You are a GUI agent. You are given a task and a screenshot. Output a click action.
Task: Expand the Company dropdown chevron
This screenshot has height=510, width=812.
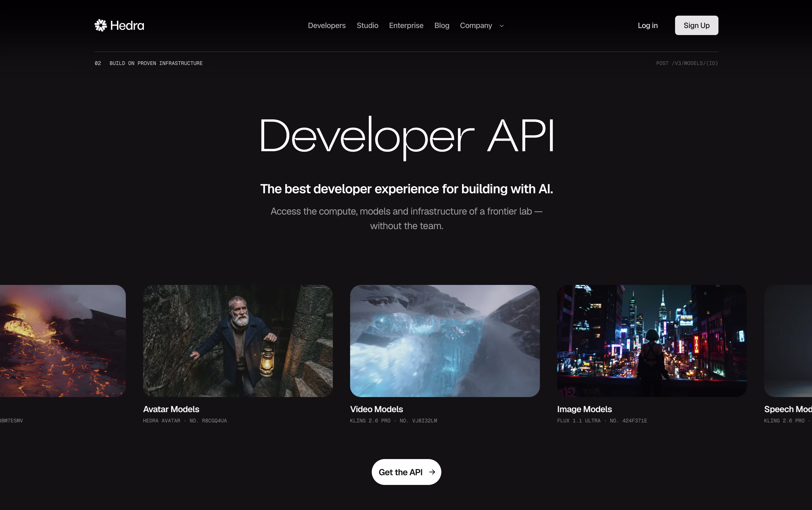coord(501,26)
